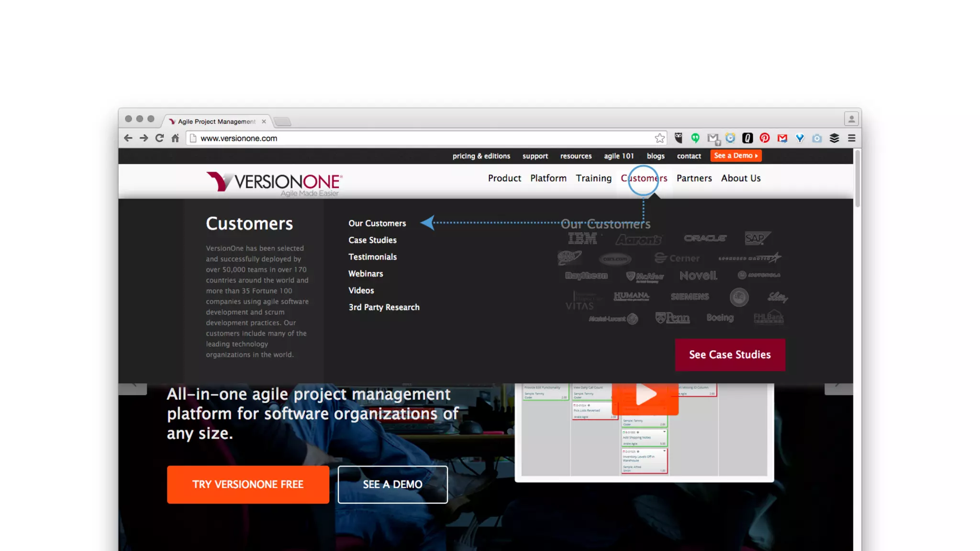Select Testimonials from the Customers menu

(x=372, y=257)
